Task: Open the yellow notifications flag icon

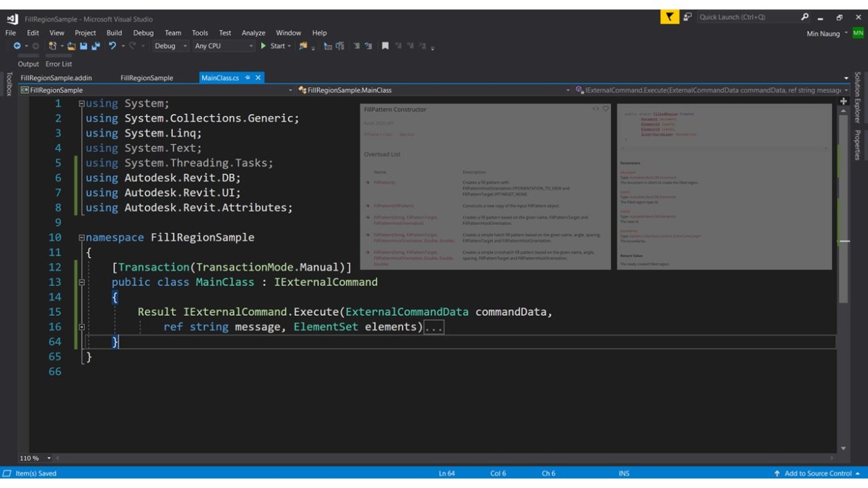Action: point(669,17)
